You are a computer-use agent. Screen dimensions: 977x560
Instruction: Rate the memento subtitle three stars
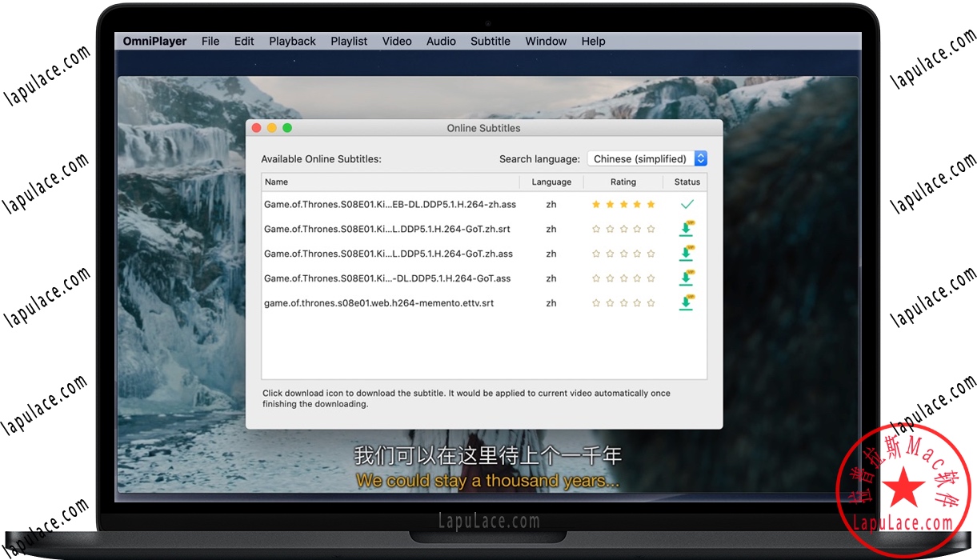[623, 302]
